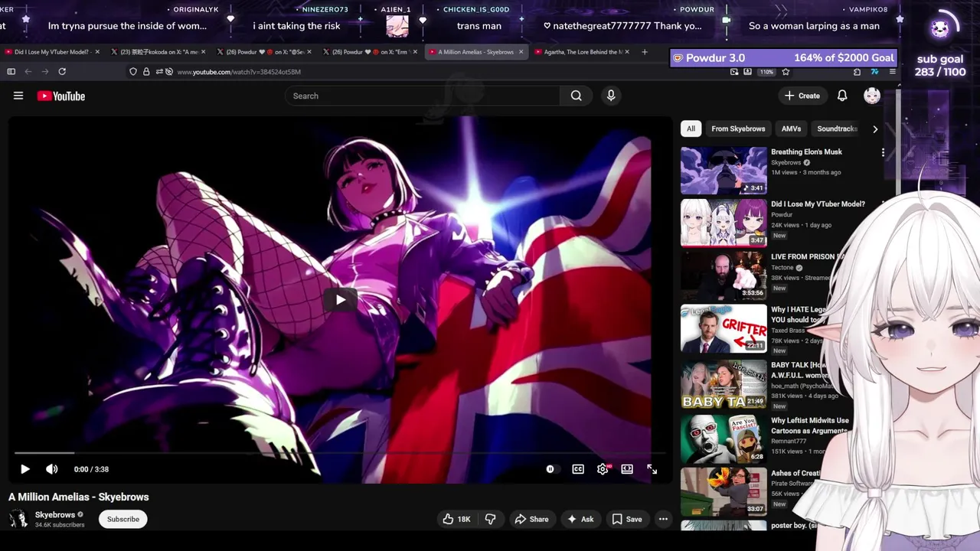The width and height of the screenshot is (980, 551).
Task: Open options for Breathing Elon's Musk
Action: (x=883, y=152)
